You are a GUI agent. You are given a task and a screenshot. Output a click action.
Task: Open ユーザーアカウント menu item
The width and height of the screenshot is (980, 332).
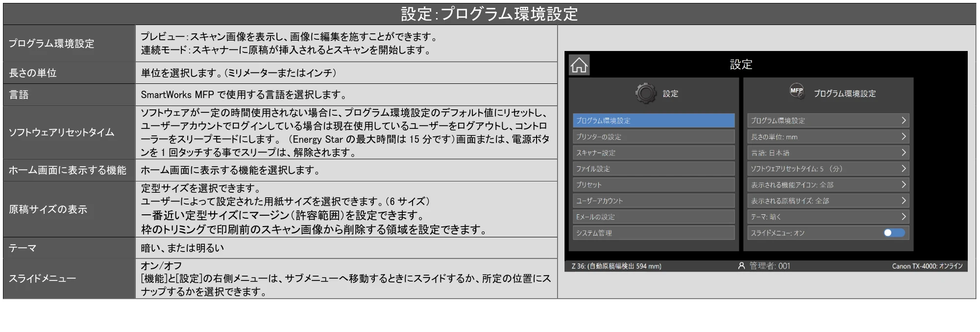(654, 201)
